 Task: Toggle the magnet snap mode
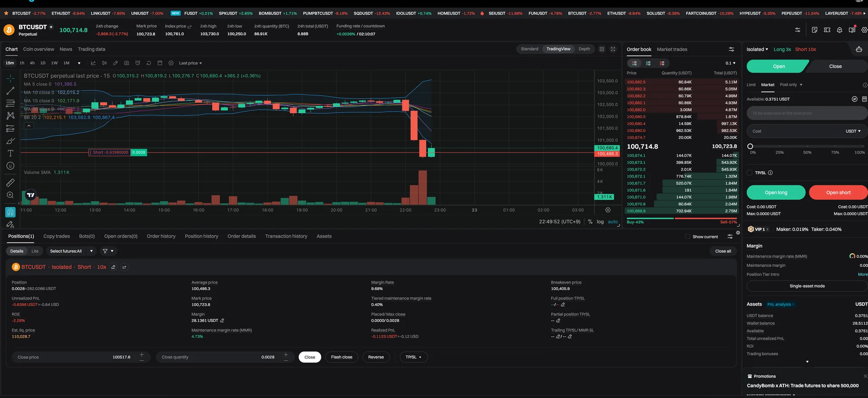[10, 212]
